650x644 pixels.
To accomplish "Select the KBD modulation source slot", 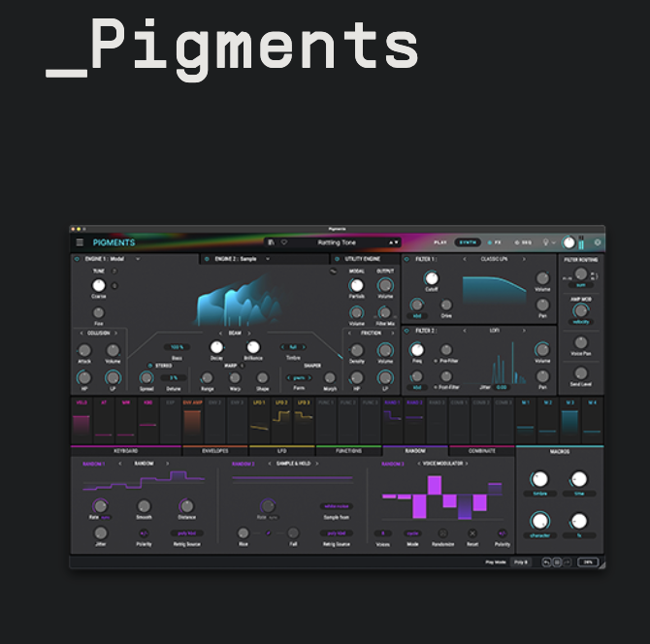I will [x=148, y=420].
